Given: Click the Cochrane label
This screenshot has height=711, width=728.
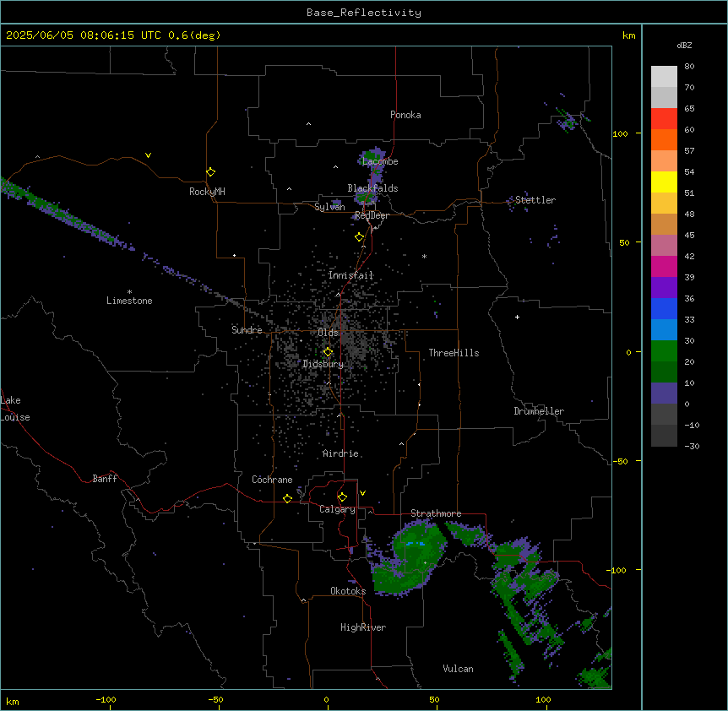Looking at the screenshot, I should (x=272, y=480).
